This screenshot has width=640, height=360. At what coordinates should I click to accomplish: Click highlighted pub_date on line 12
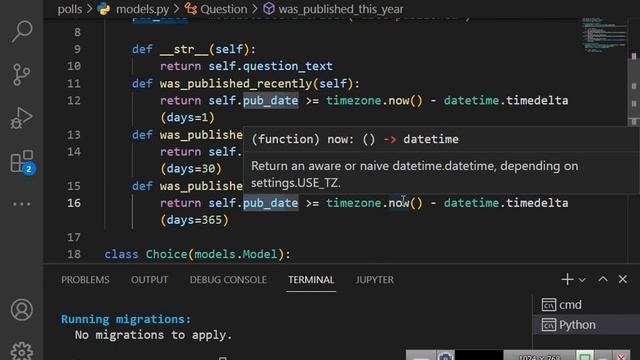(271, 100)
